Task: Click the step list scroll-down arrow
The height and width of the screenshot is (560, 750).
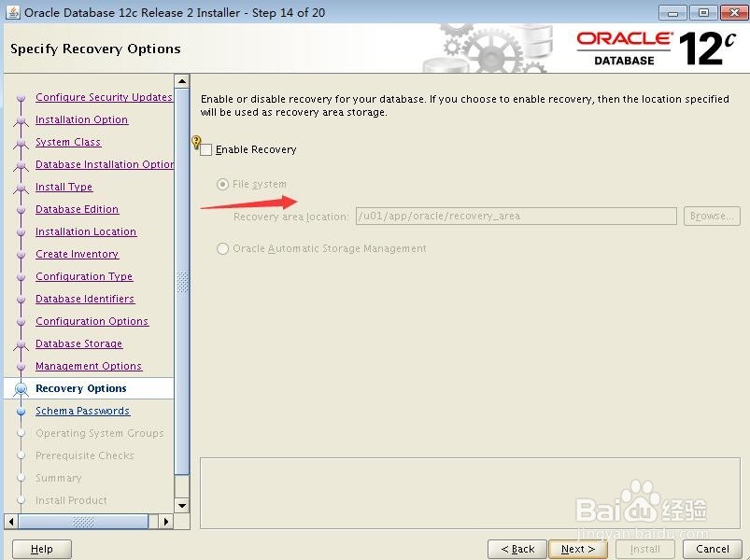Action: pos(182,505)
